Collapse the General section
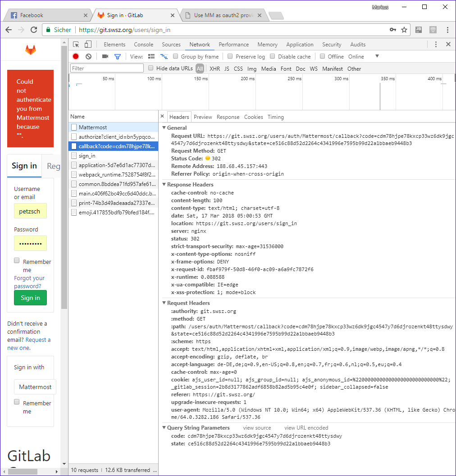 pos(164,128)
